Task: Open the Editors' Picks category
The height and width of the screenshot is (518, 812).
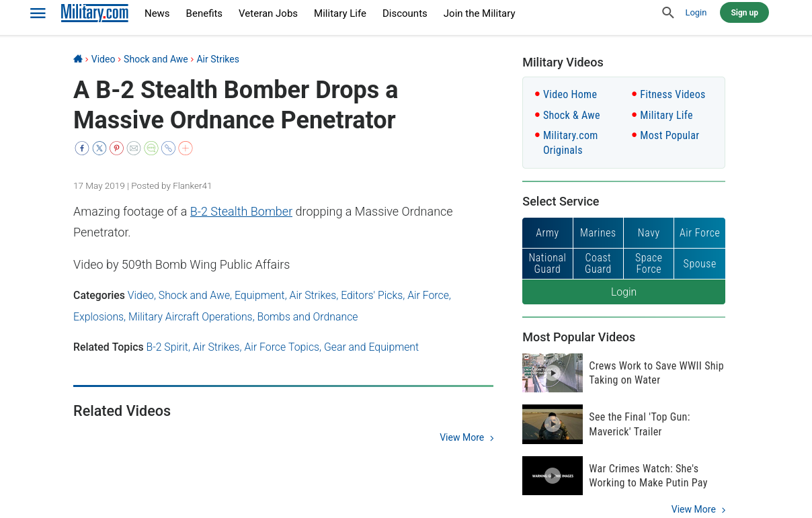Action: [372, 296]
